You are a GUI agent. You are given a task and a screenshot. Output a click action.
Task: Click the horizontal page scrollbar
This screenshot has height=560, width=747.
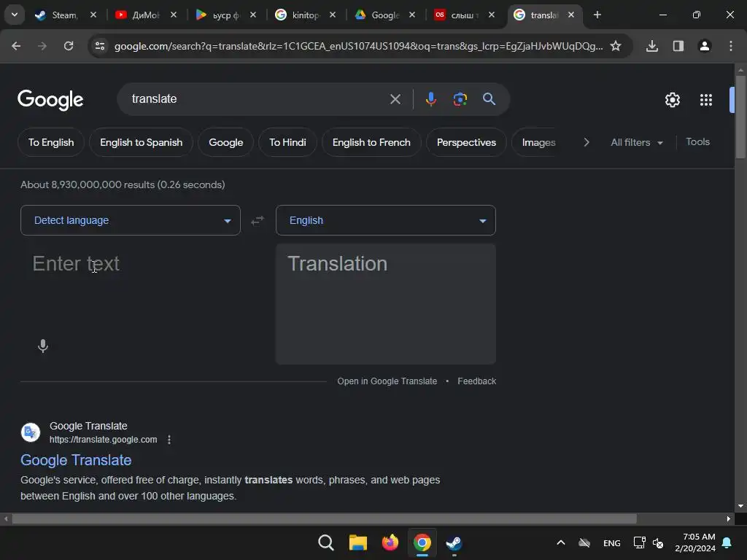point(325,518)
